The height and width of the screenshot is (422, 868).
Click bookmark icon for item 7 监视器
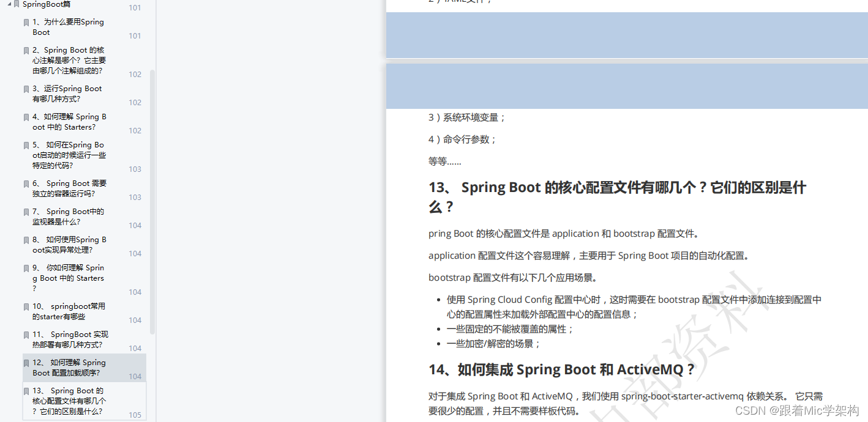click(x=26, y=212)
